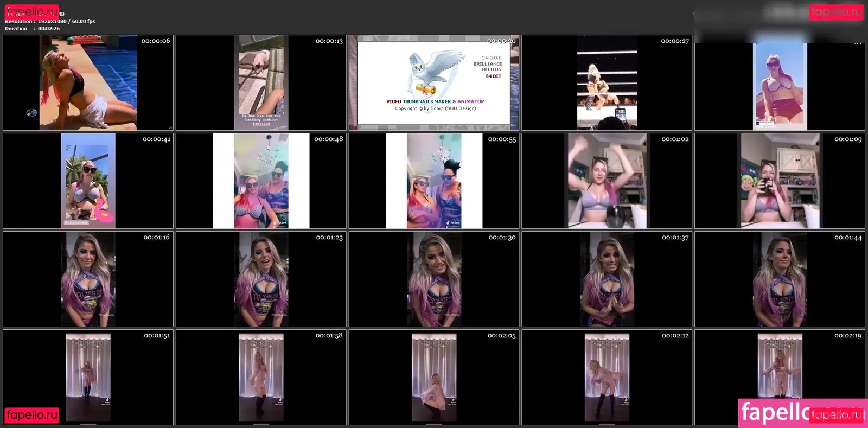This screenshot has width=868, height=428.
Task: Open the thumbnail stamped 00:02:12
Action: [607, 377]
